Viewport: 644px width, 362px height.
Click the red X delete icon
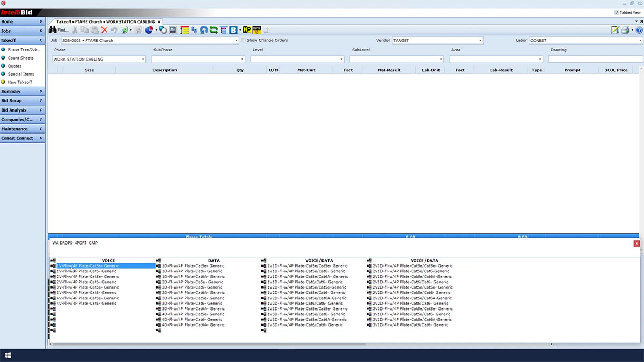[104, 31]
